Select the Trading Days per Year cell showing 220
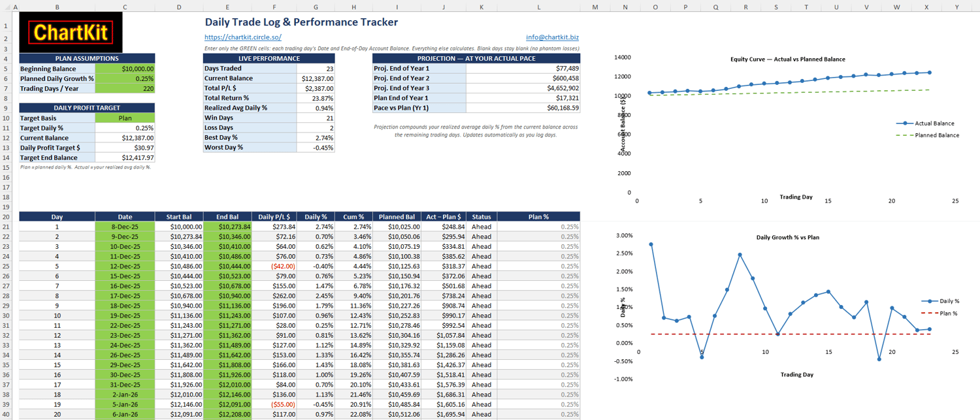980x420 pixels. tap(125, 88)
